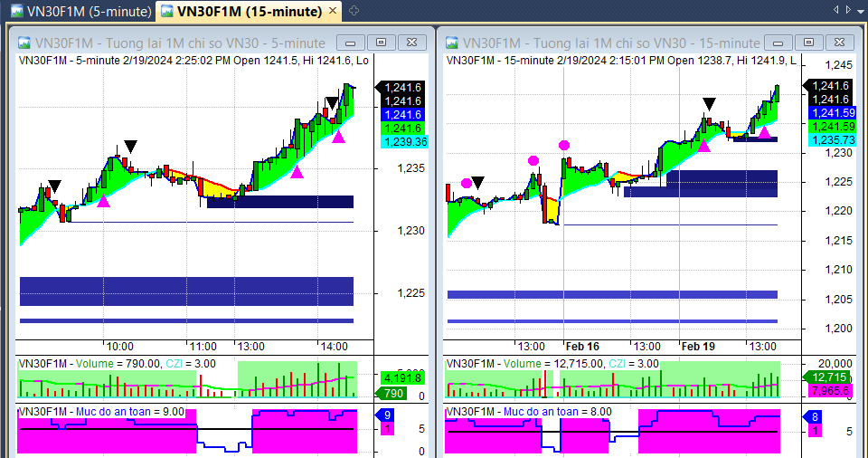The height and width of the screenshot is (458, 868).
Task: Click the green 12,715 volume label
Action: tap(827, 377)
